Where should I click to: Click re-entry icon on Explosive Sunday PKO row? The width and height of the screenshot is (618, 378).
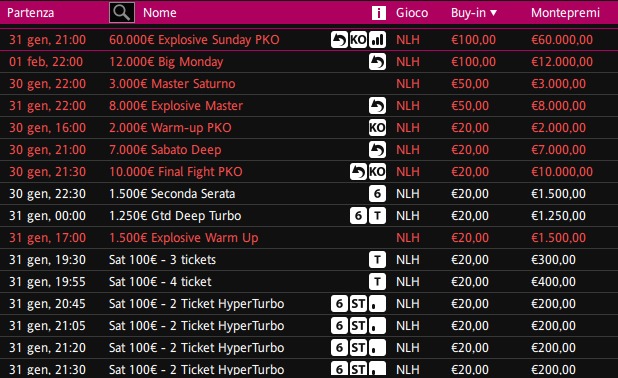click(339, 40)
